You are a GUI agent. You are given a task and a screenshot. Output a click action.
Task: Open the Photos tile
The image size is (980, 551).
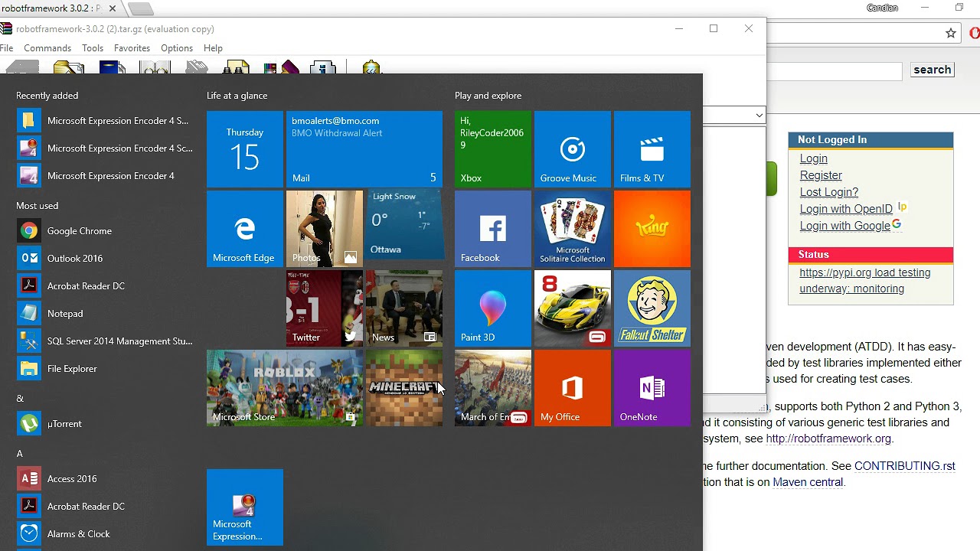(325, 229)
